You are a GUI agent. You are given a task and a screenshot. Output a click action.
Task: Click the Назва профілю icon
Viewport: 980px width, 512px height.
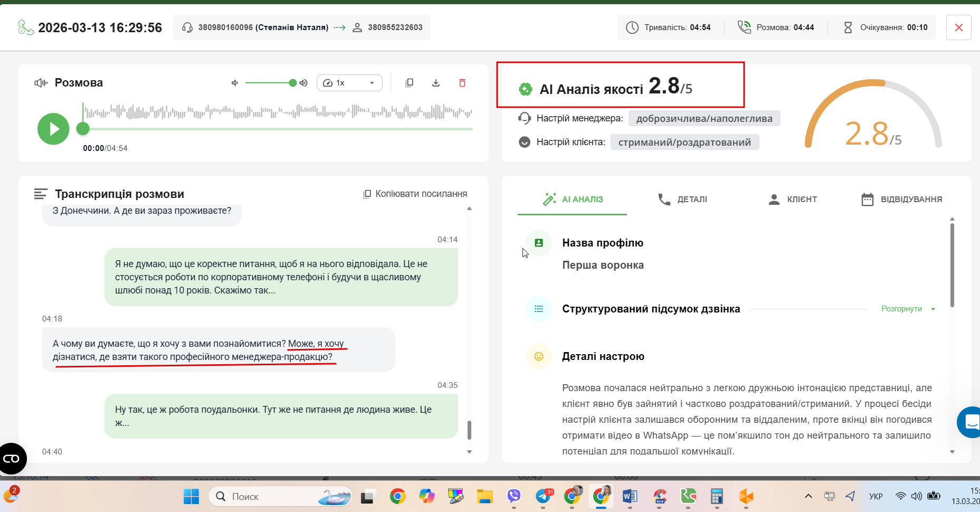[x=539, y=243]
